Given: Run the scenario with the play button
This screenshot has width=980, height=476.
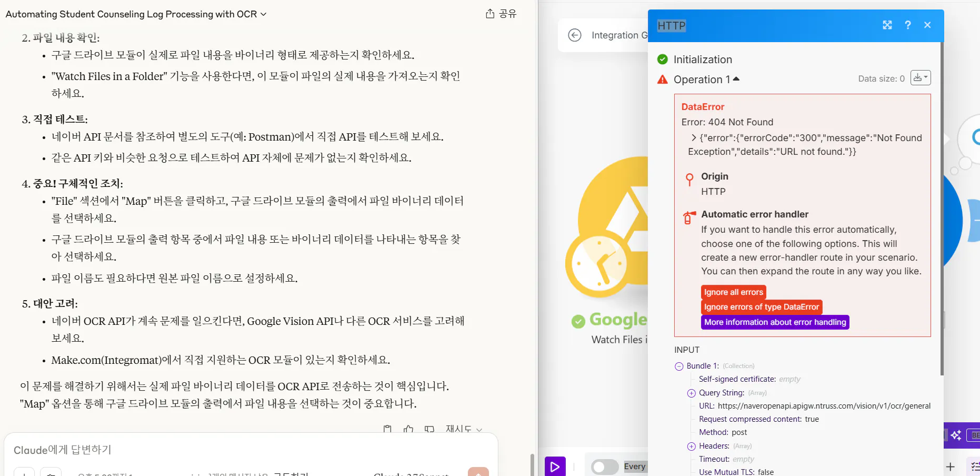Looking at the screenshot, I should click(x=555, y=467).
